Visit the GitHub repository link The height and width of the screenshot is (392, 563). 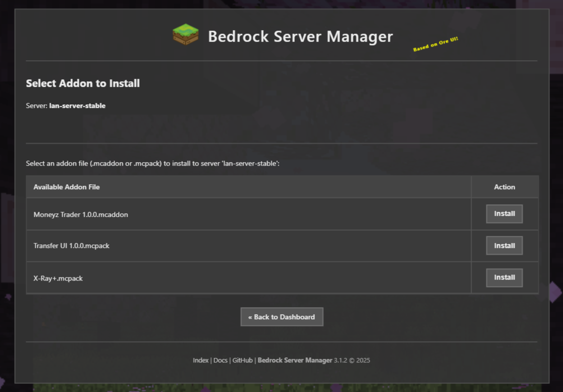(x=242, y=360)
